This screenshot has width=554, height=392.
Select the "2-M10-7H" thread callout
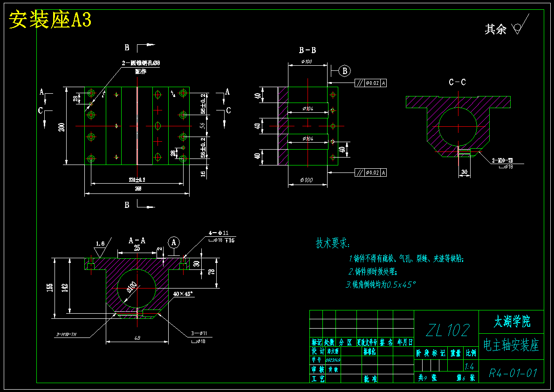[x=503, y=161]
